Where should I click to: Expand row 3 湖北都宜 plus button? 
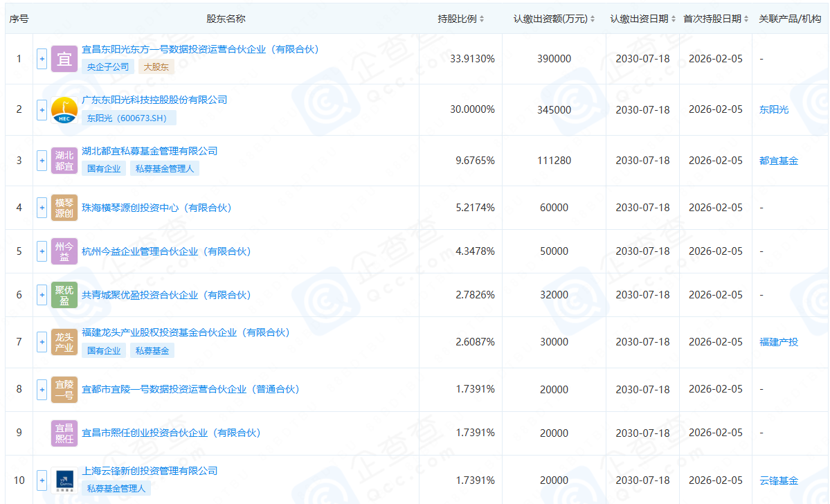(42, 161)
